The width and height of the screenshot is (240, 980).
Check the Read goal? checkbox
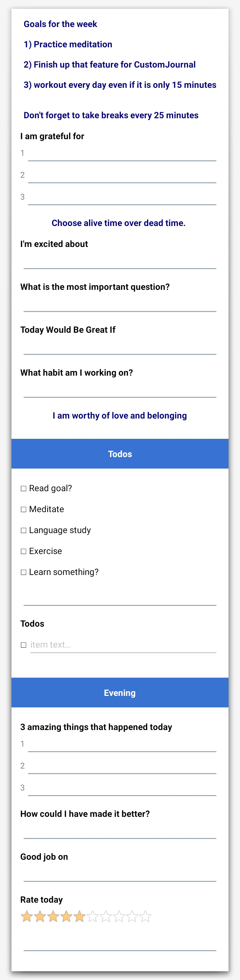click(24, 488)
